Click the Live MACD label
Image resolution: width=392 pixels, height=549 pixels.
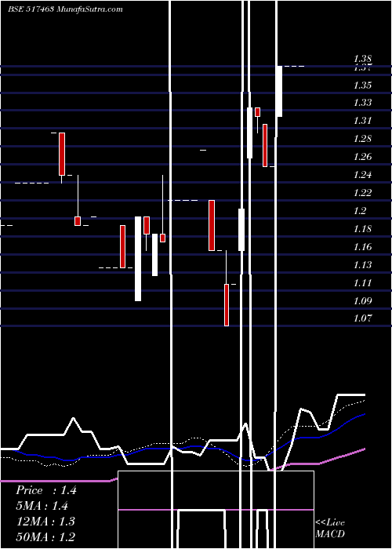click(330, 528)
